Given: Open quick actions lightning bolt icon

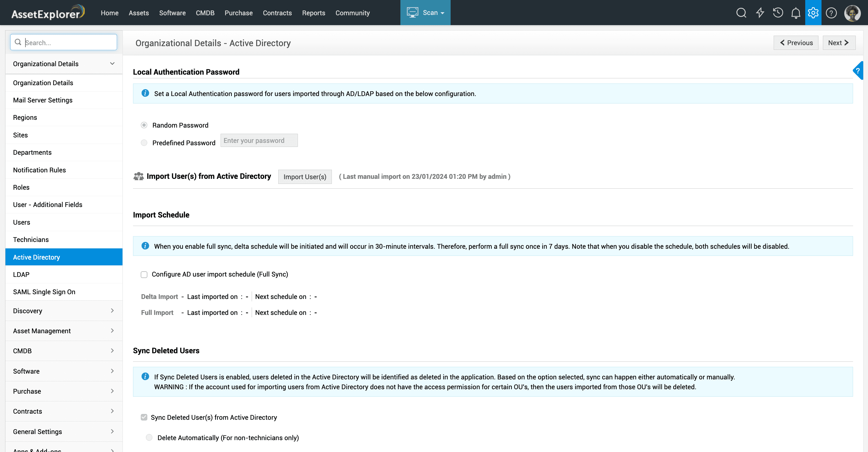Looking at the screenshot, I should tap(760, 13).
